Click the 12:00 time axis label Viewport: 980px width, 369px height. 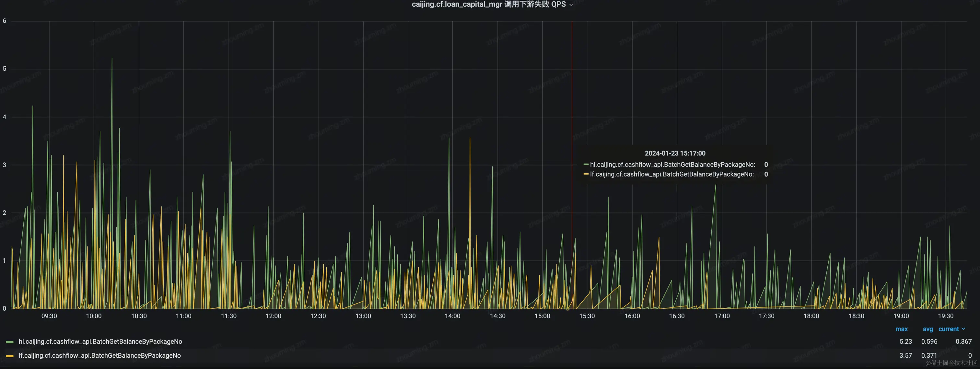273,316
